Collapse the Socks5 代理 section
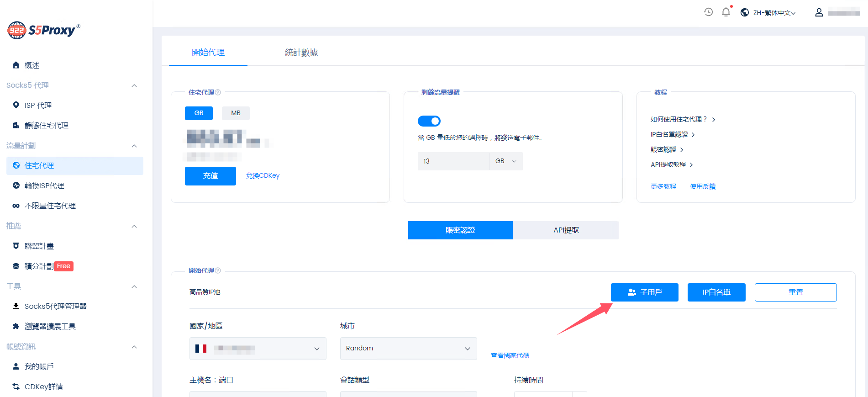Screen dimensions: 868x397 click(x=134, y=85)
